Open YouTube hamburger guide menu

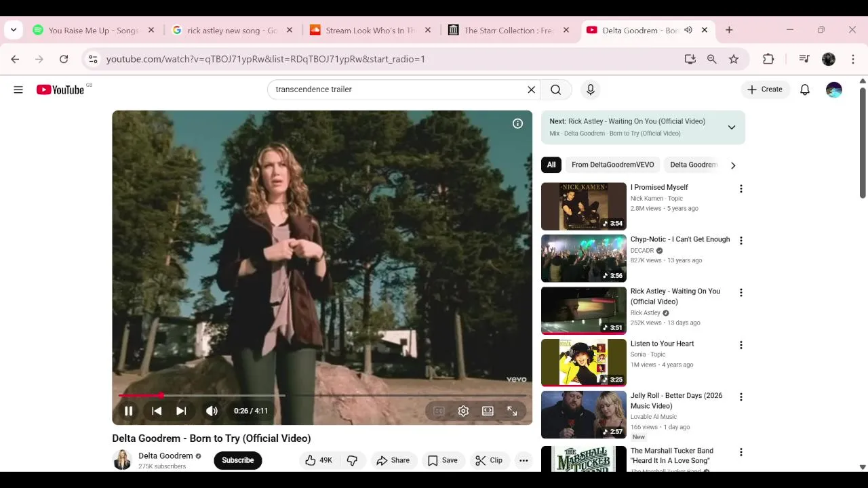(18, 89)
